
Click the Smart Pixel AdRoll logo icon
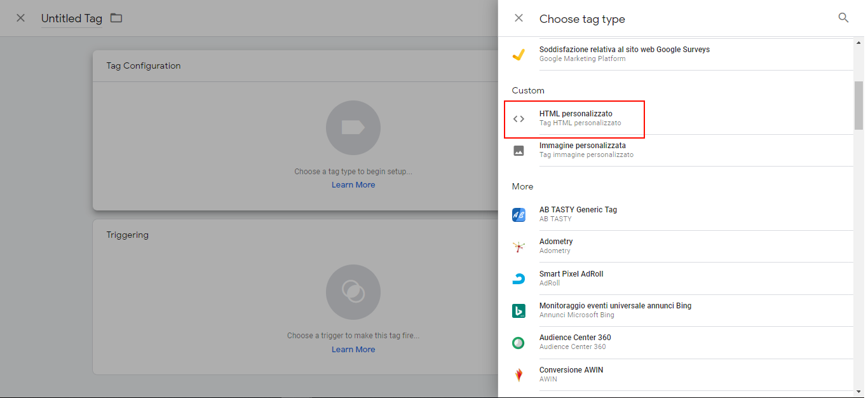pyautogui.click(x=519, y=278)
